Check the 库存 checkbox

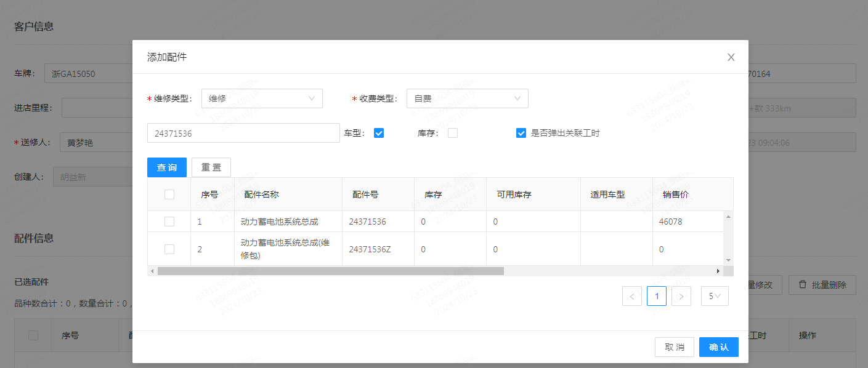point(453,133)
